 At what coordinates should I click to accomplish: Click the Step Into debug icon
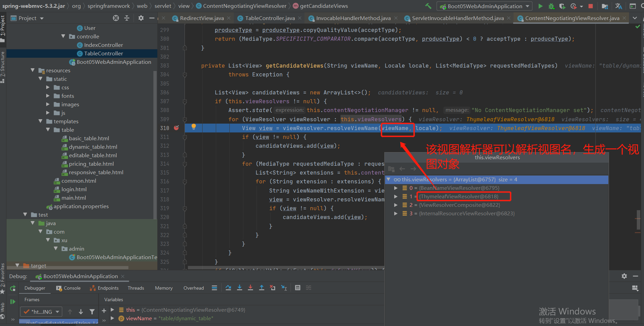click(x=240, y=288)
